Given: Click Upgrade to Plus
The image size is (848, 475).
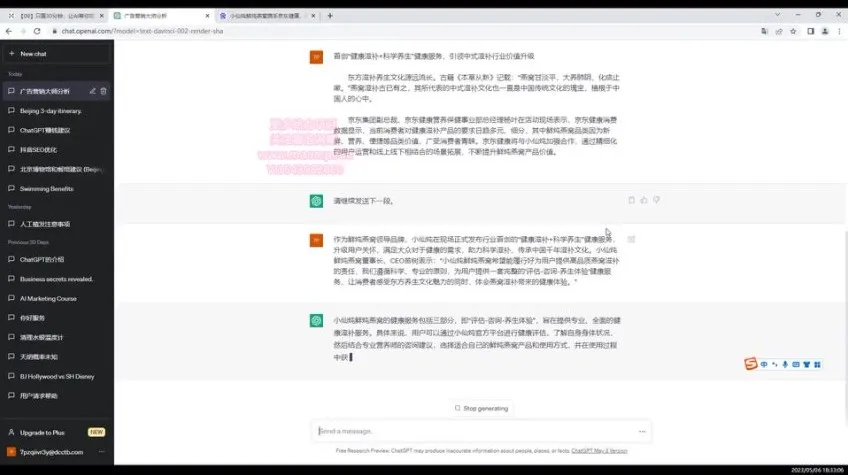Looking at the screenshot, I should tap(44, 432).
